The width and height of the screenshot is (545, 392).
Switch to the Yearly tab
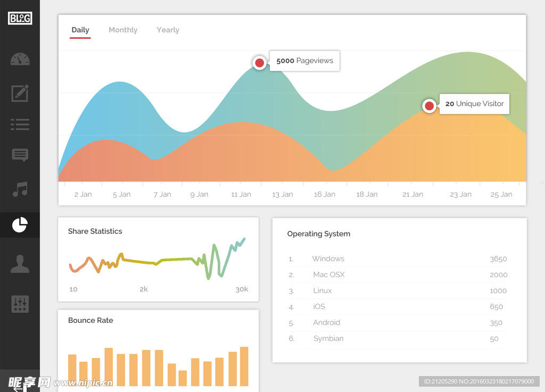point(168,30)
